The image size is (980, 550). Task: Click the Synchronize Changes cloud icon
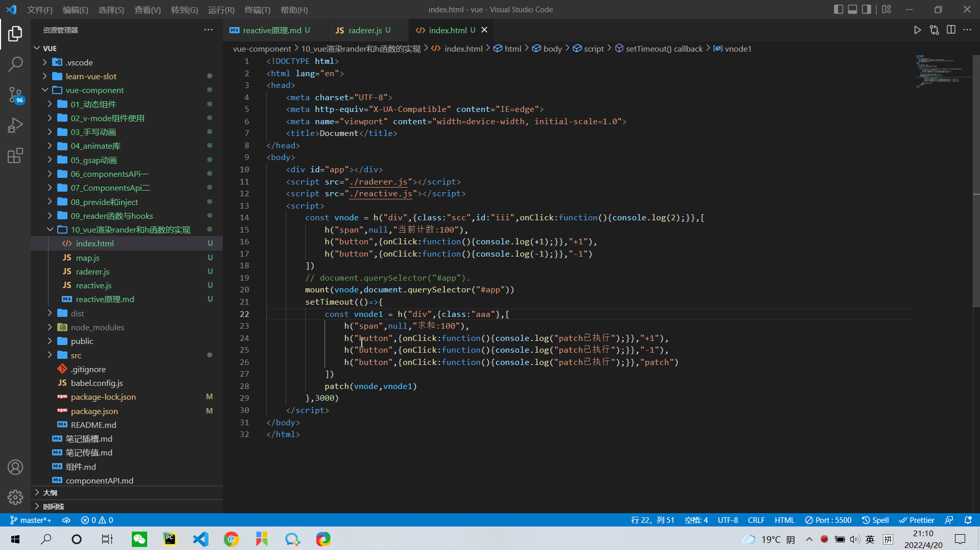click(x=66, y=520)
